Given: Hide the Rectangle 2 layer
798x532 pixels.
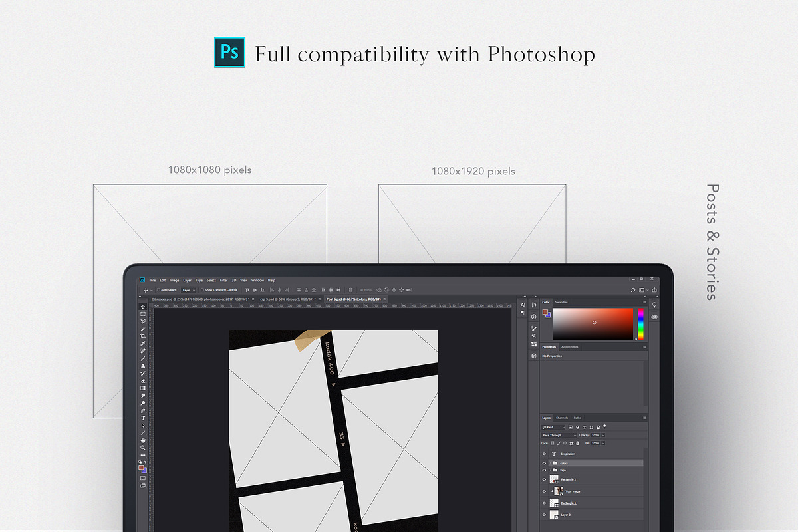Looking at the screenshot, I should 544,479.
